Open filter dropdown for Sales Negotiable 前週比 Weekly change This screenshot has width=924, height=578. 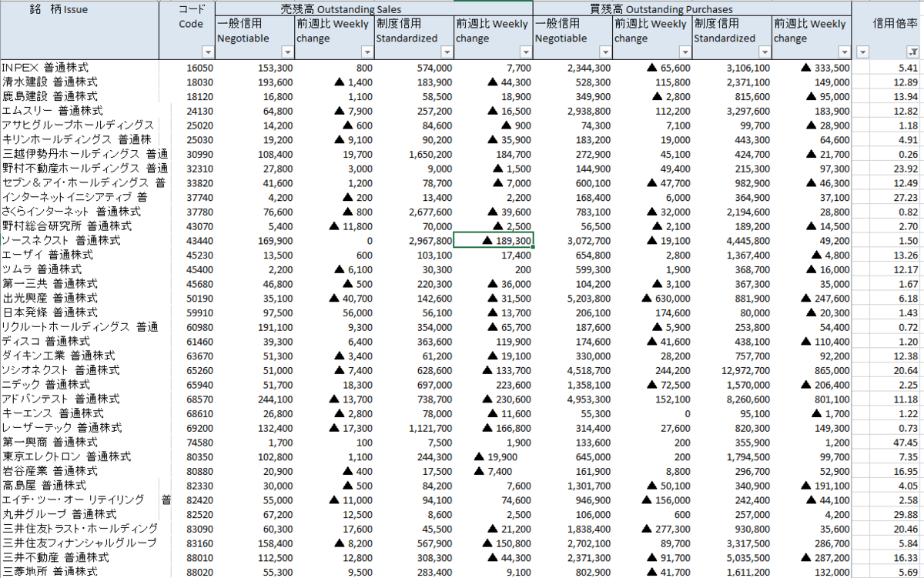coord(367,52)
